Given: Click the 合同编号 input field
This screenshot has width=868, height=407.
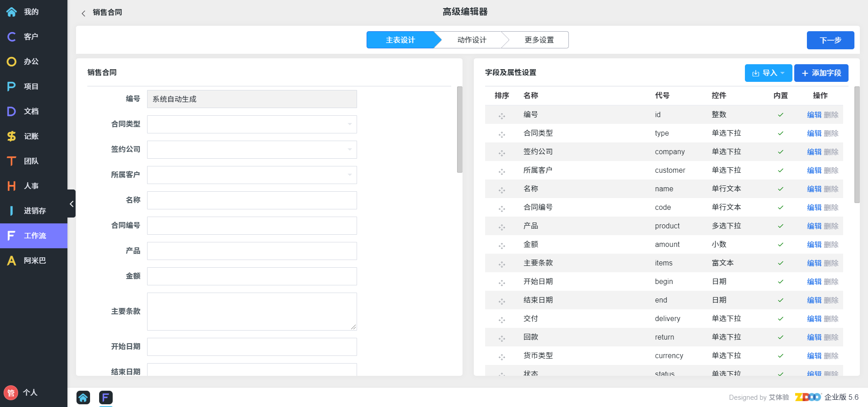Looking at the screenshot, I should click(x=252, y=226).
